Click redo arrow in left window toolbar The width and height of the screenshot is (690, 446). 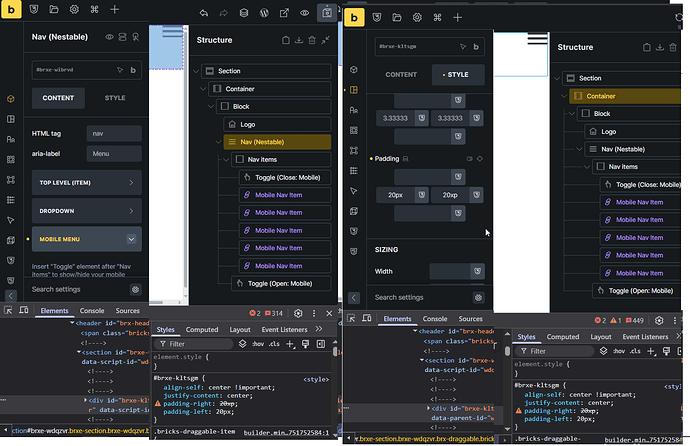coord(224,13)
